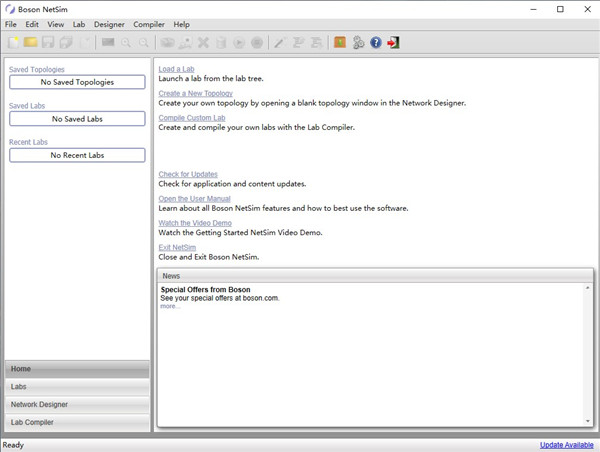Viewport: 600px width, 452px height.
Task: Open the Designer menu
Action: coord(109,24)
